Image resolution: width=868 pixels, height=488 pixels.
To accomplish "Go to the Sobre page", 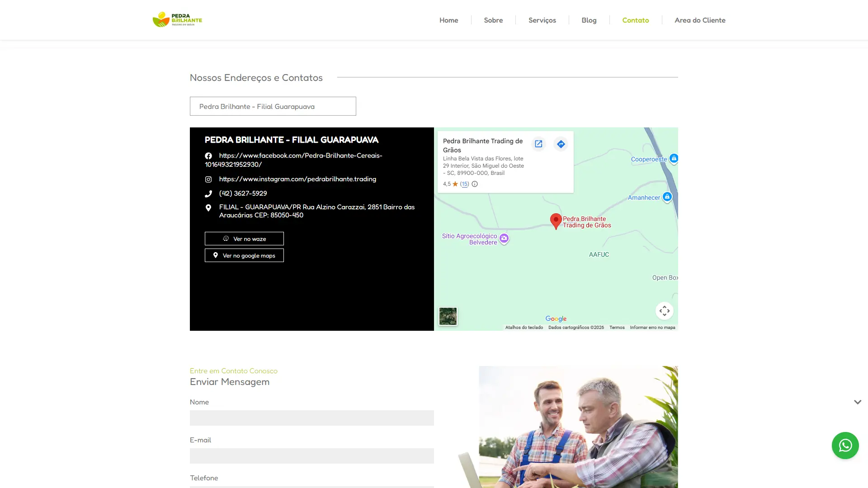I will [493, 20].
